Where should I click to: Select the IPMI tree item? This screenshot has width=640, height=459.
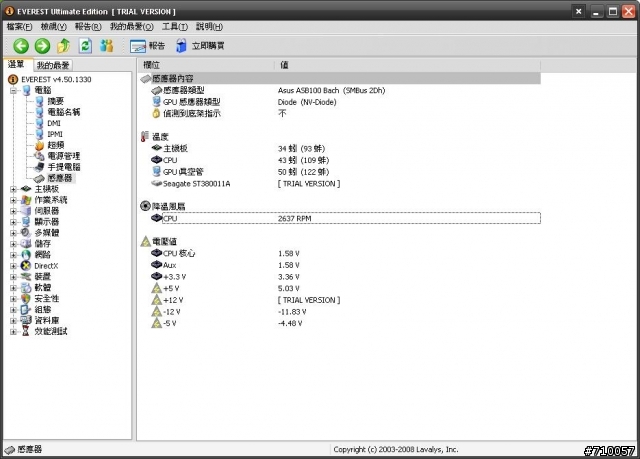(x=55, y=134)
